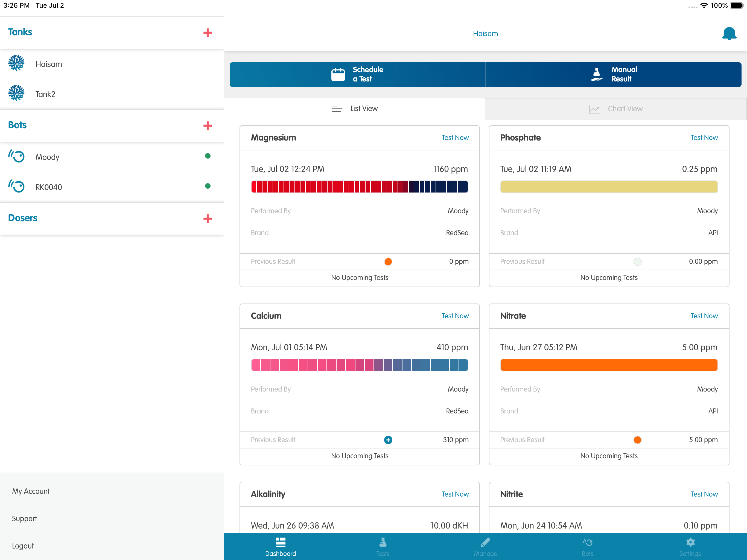Image resolution: width=747 pixels, height=560 pixels.
Task: Click the Calcium previous result plus indicator
Action: (x=388, y=440)
